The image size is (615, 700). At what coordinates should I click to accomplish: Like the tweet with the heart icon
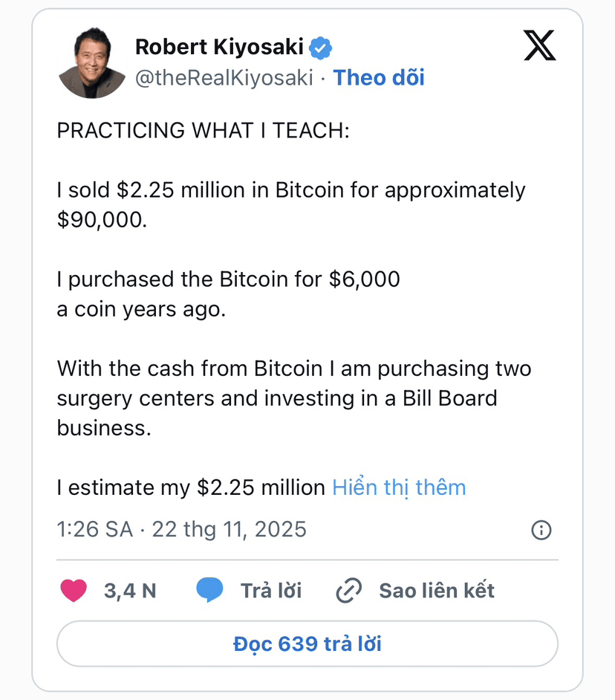coord(73,591)
